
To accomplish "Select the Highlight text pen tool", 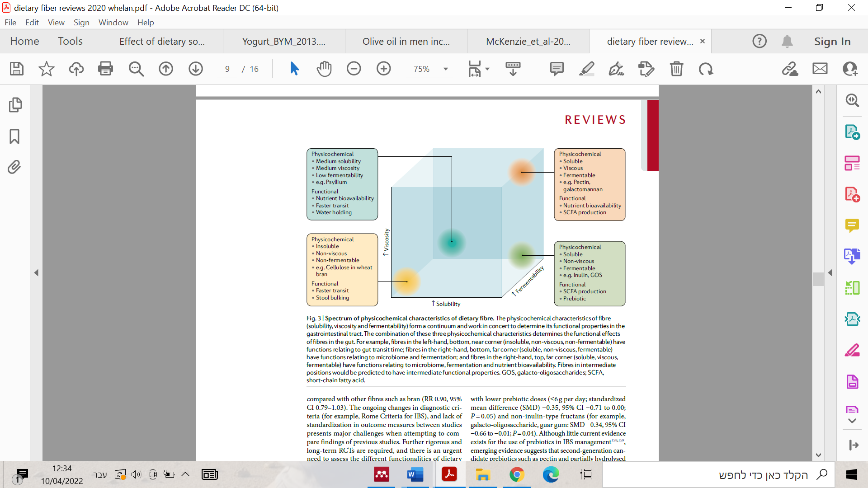I will point(586,69).
